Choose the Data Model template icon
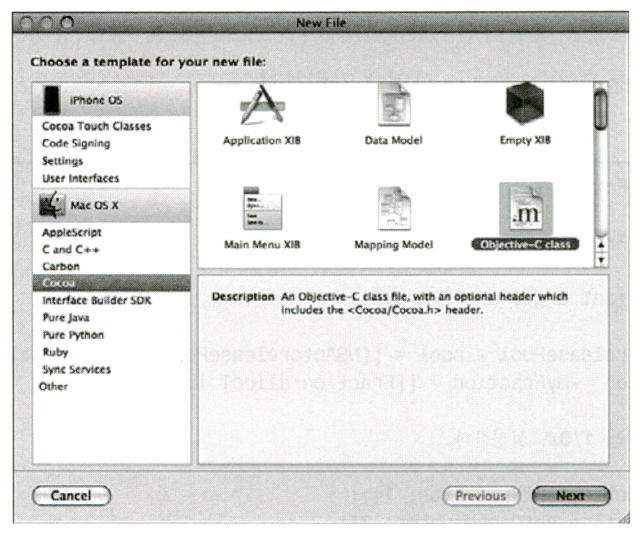 coord(394,105)
